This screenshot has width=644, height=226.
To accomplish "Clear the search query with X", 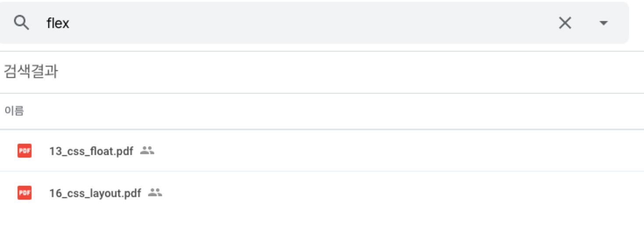I will (x=565, y=23).
